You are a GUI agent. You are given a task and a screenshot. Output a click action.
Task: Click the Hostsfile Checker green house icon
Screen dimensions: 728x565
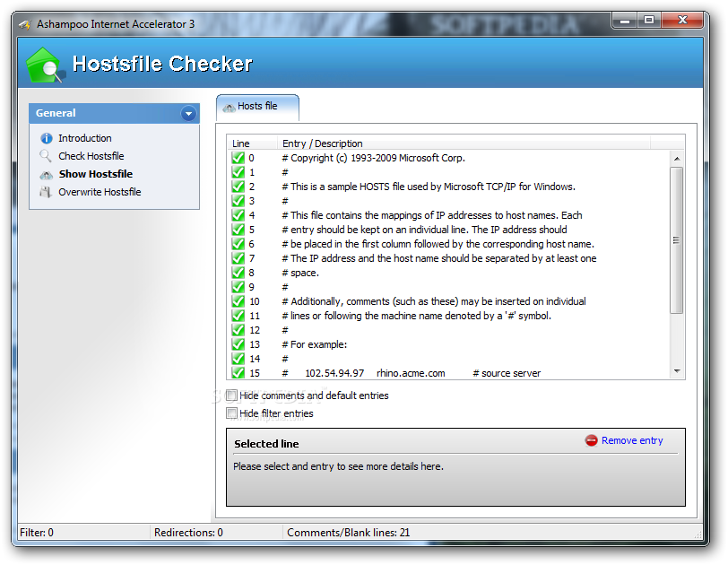coord(45,65)
